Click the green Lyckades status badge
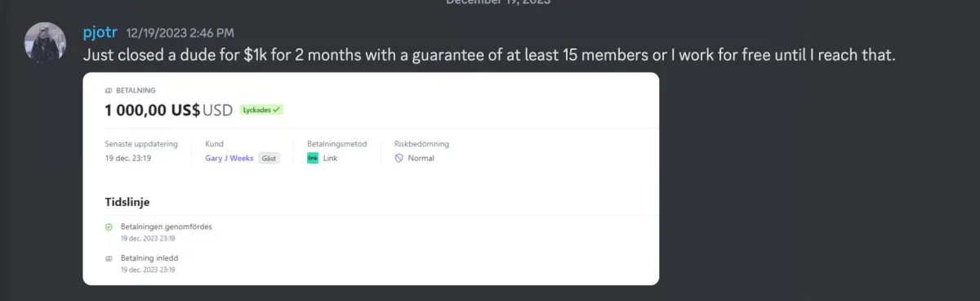 pos(261,110)
